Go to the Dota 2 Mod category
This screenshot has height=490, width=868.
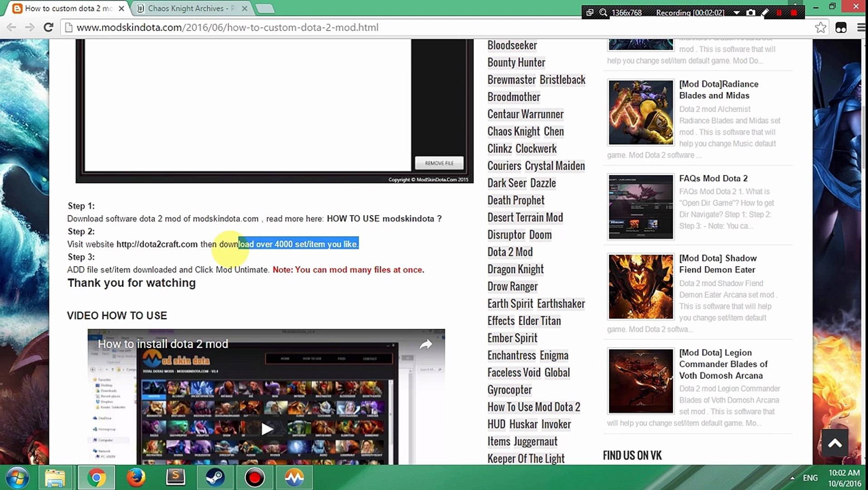[510, 252]
